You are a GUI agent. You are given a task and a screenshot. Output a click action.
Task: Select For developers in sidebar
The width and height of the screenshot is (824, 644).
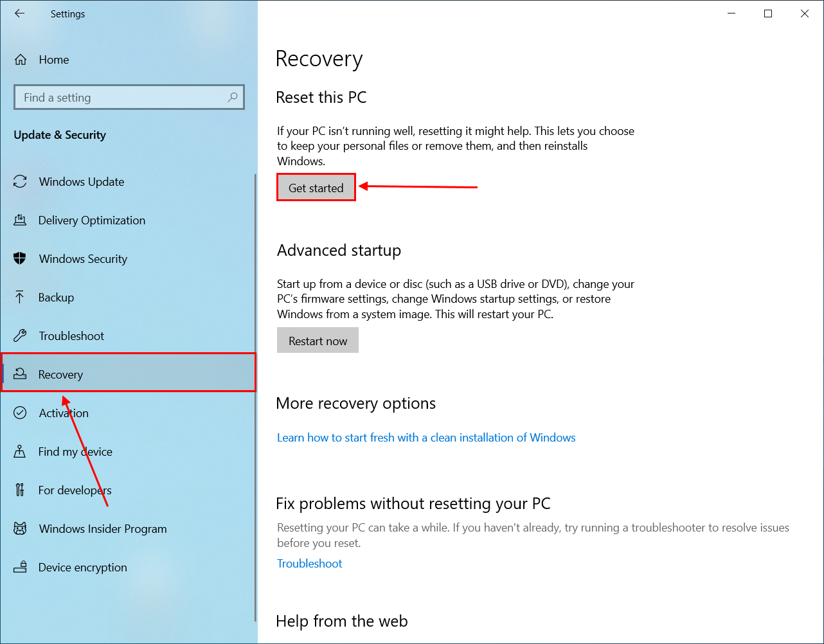(75, 490)
